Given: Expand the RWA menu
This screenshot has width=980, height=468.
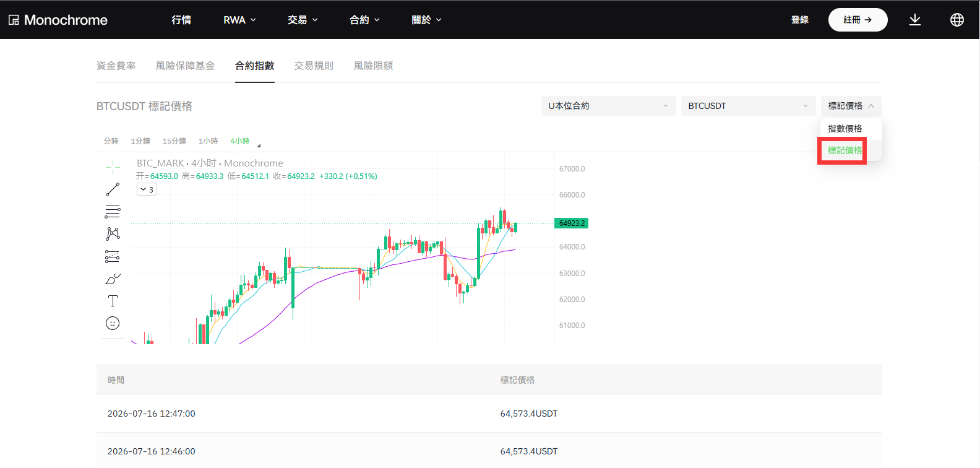Looking at the screenshot, I should pyautogui.click(x=239, y=20).
